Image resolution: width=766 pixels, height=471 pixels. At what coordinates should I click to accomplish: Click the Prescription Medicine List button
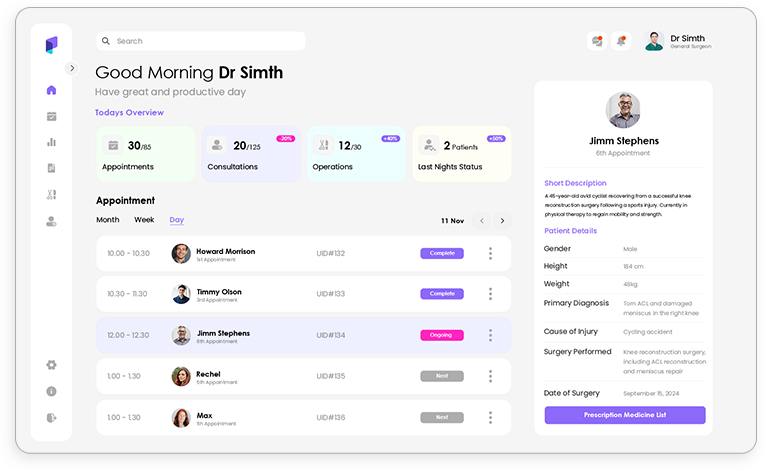[624, 415]
